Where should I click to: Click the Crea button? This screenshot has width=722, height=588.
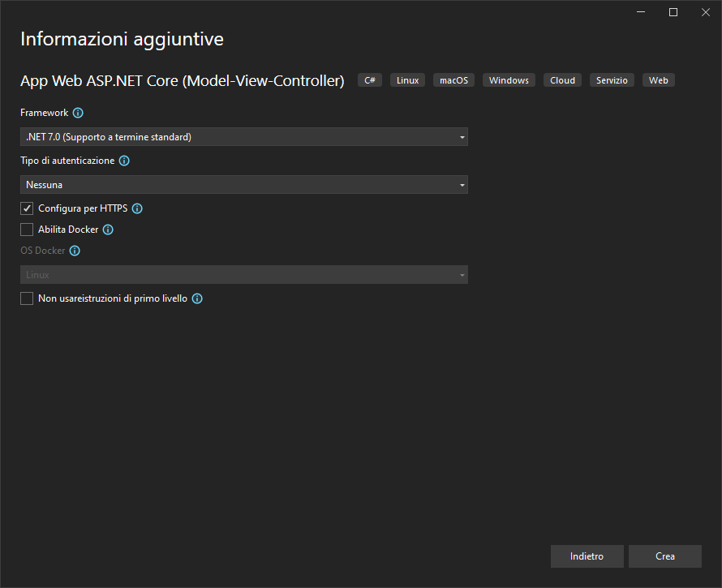[665, 556]
